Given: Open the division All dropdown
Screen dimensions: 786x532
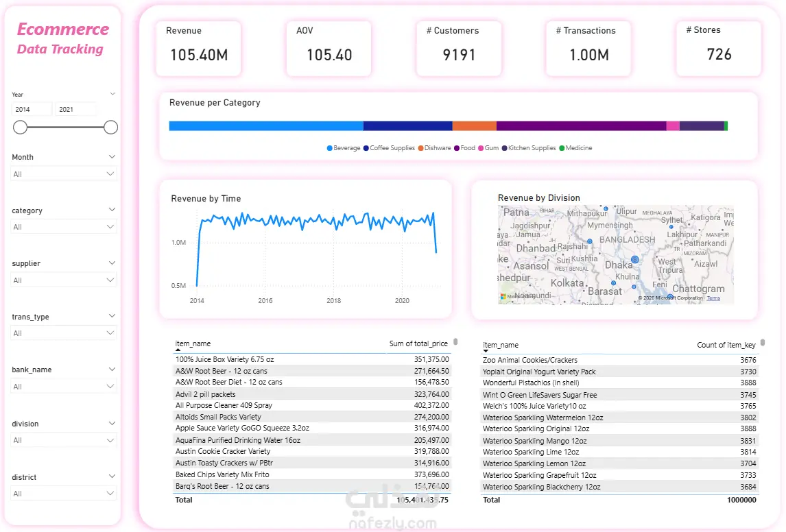Looking at the screenshot, I should (x=63, y=440).
